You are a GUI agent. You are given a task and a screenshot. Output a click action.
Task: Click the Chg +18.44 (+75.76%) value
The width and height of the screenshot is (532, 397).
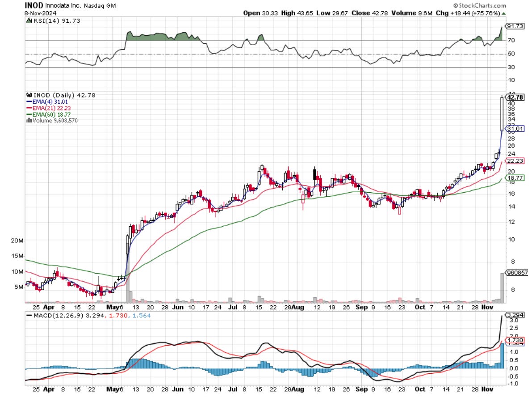(468, 13)
